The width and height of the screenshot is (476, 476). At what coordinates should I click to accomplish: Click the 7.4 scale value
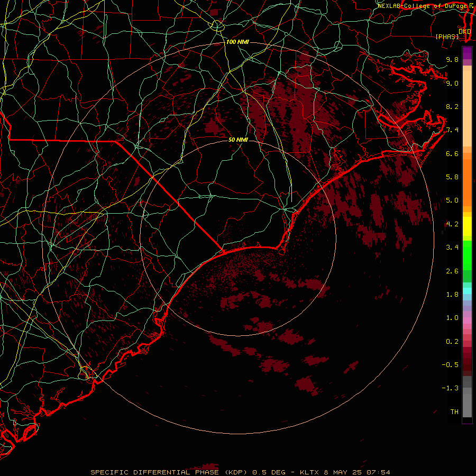(x=452, y=130)
